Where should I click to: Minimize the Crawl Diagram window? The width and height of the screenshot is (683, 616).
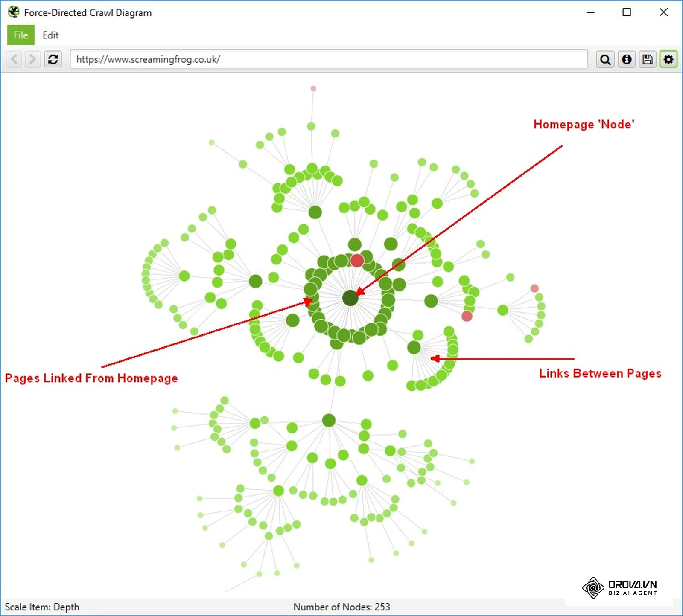tap(590, 12)
